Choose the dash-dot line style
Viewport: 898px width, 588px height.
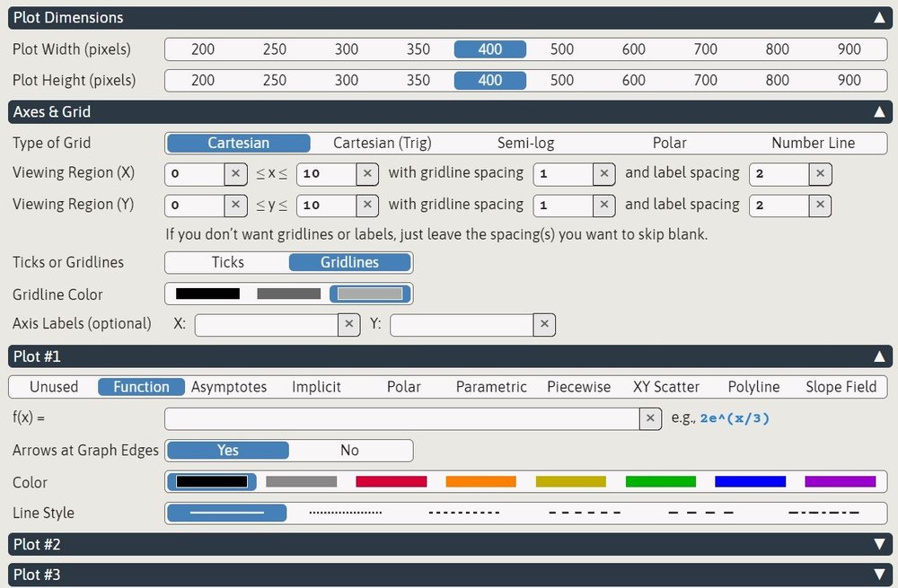coord(824,513)
